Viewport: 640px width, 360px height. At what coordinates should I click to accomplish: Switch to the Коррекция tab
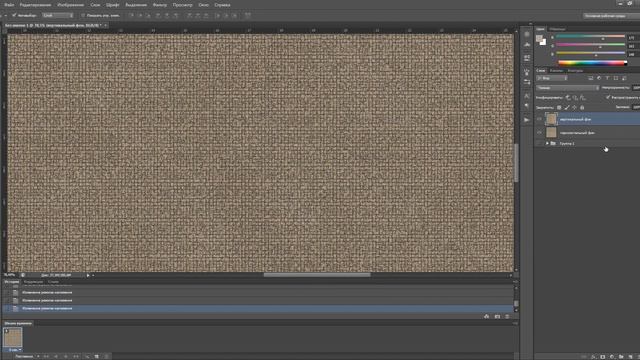tap(33, 282)
